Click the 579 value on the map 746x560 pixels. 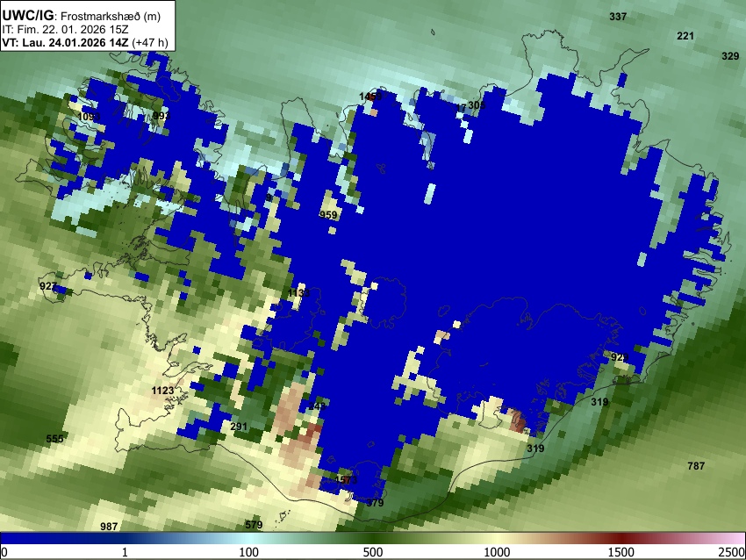tap(254, 525)
